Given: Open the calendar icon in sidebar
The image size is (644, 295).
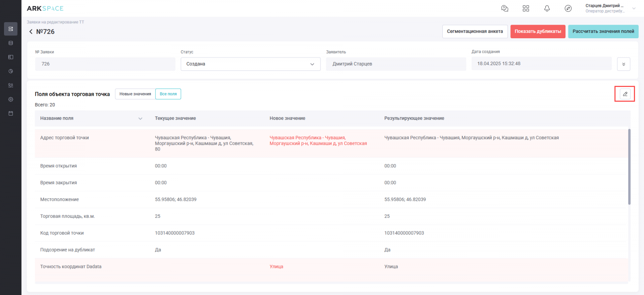Looking at the screenshot, I should pos(11,113).
